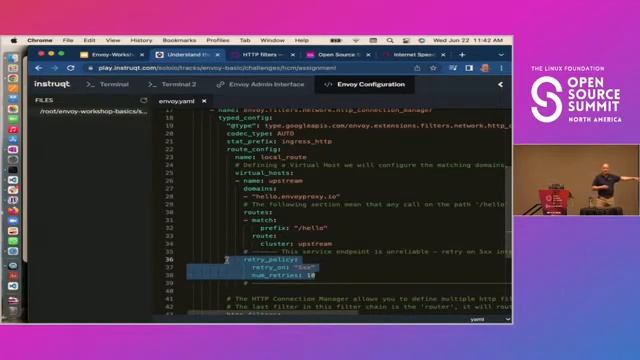
Task: Refresh the FILES list
Action: pos(143,100)
